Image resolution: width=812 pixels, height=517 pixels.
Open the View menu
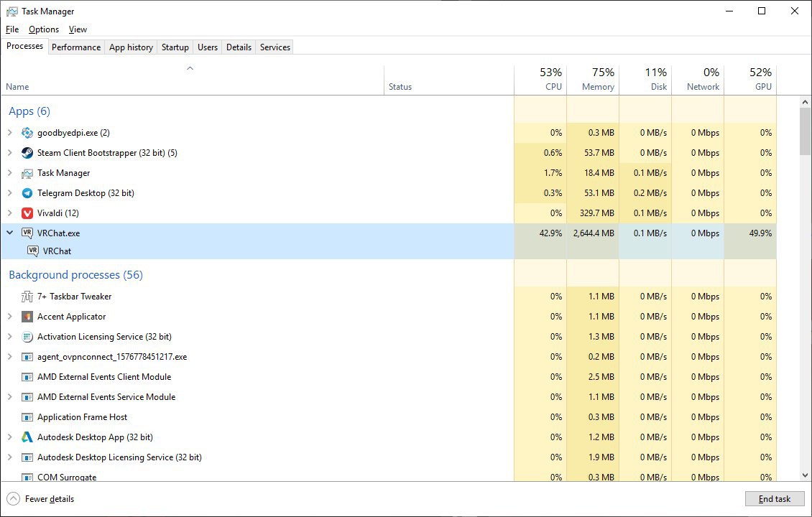(78, 29)
